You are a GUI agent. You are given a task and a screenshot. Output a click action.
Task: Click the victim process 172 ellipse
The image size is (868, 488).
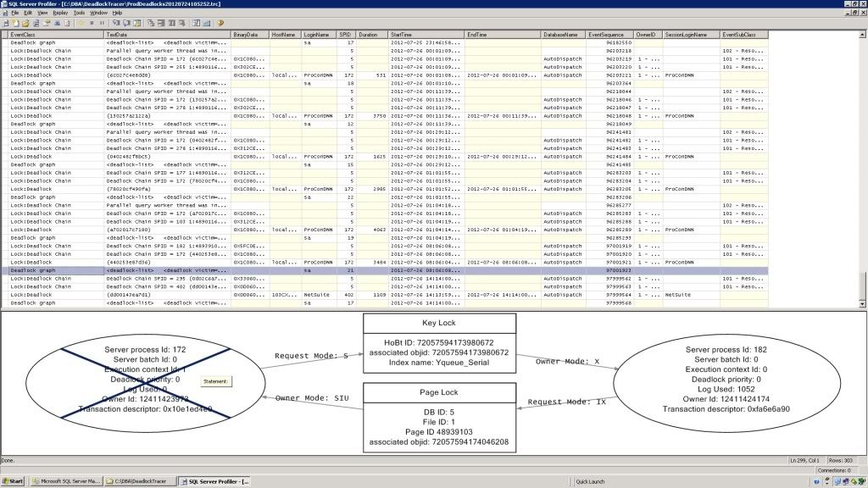click(x=146, y=382)
